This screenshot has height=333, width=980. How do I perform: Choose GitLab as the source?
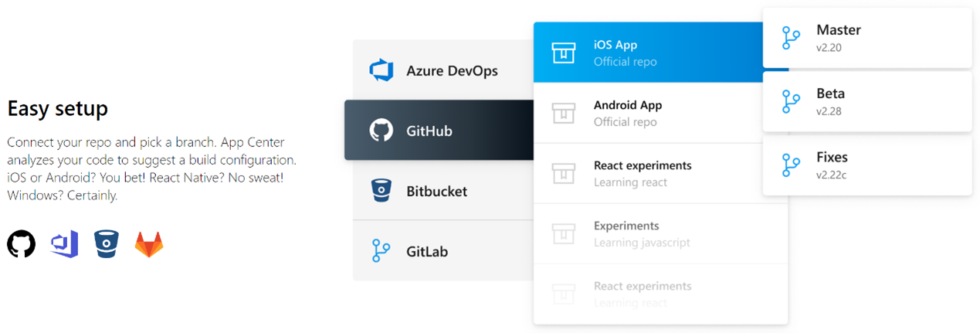(443, 251)
